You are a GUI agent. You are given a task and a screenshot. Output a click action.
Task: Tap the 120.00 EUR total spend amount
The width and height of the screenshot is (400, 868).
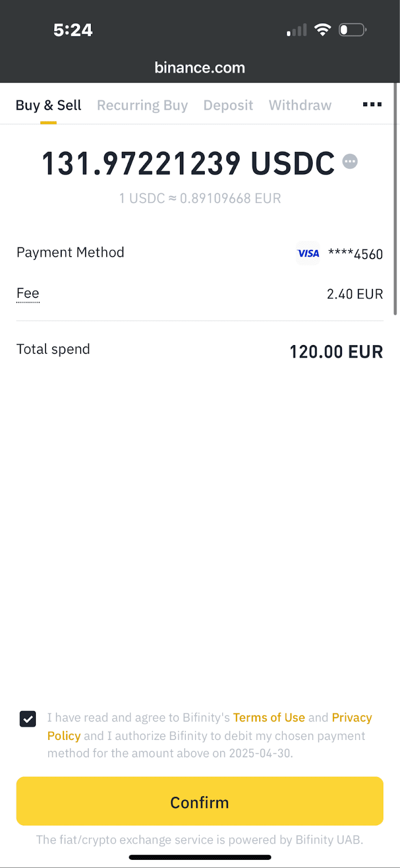[x=336, y=352]
